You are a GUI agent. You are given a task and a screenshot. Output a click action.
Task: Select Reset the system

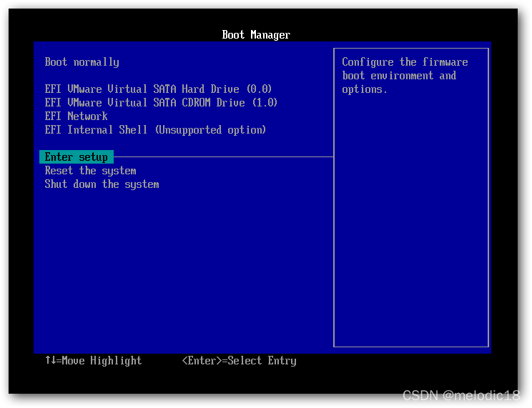(x=90, y=171)
